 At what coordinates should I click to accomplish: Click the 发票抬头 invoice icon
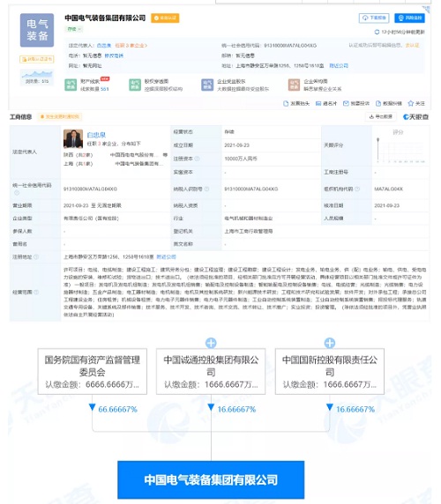[286, 103]
